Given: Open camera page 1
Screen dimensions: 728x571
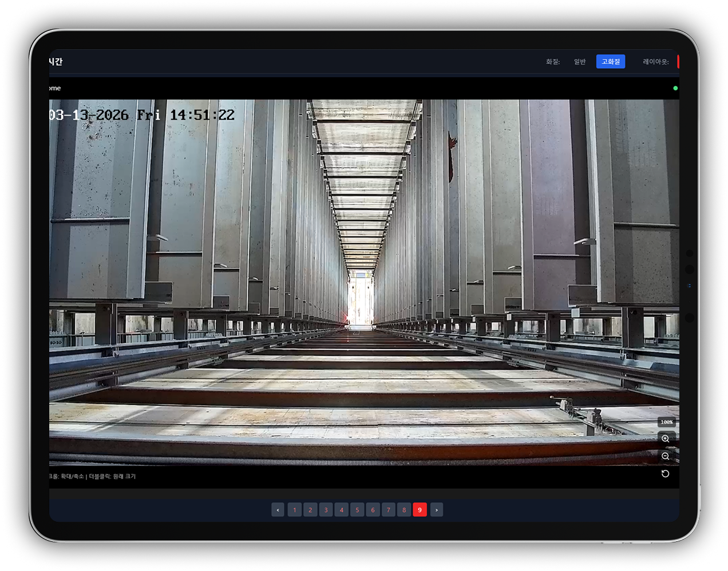Looking at the screenshot, I should 295,510.
